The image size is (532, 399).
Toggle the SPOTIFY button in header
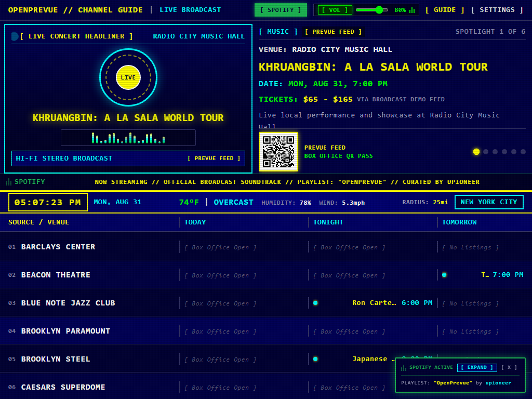point(281,10)
